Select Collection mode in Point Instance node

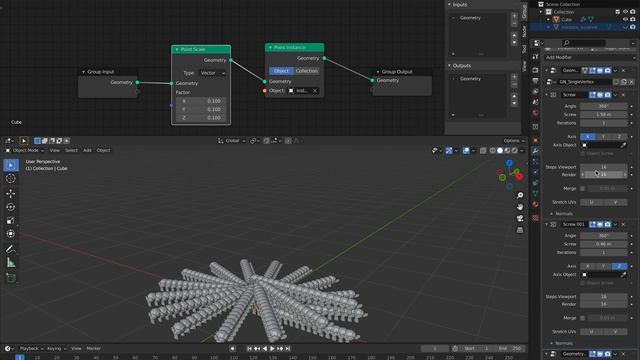307,71
